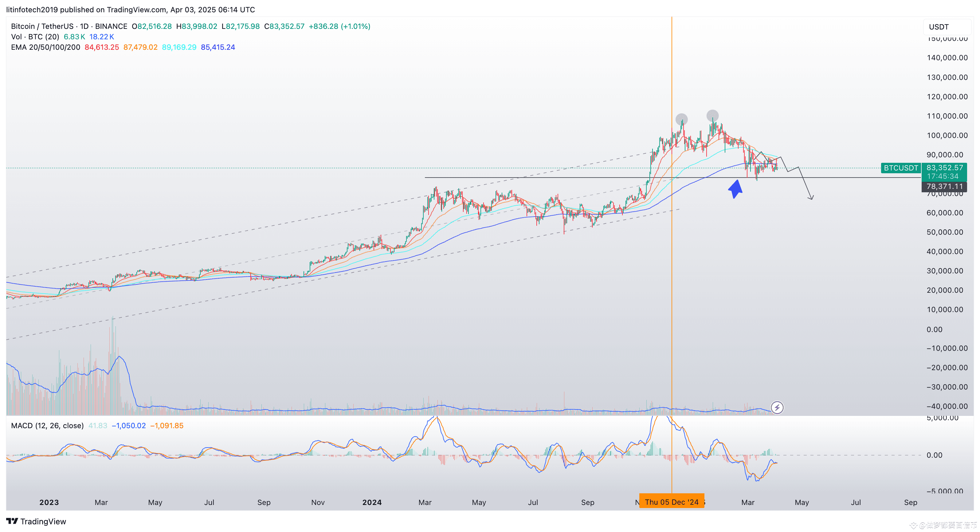Click the orange EMA value 87,479.02

(140, 47)
